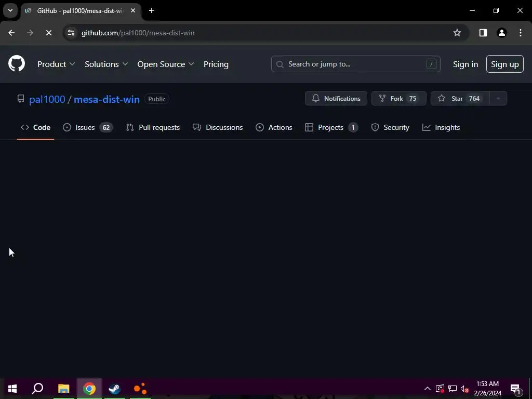Viewport: 532px width, 399px height.
Task: Open the Pricing page
Action: click(x=216, y=64)
